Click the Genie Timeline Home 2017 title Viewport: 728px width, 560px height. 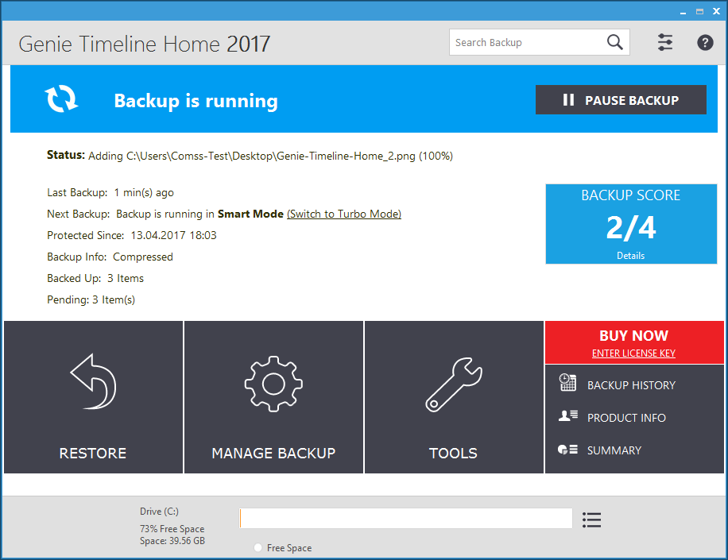pos(145,44)
